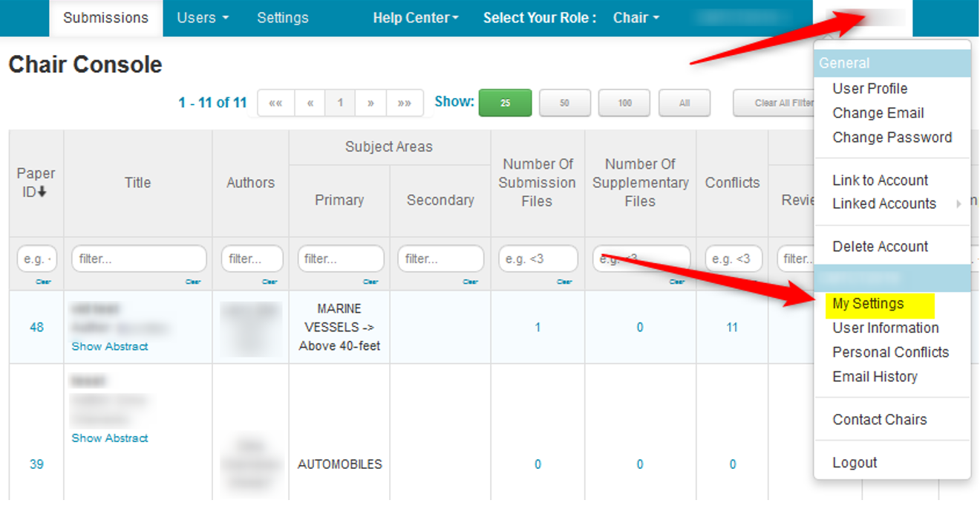
Task: Select Link to Account menu item
Action: point(881,181)
